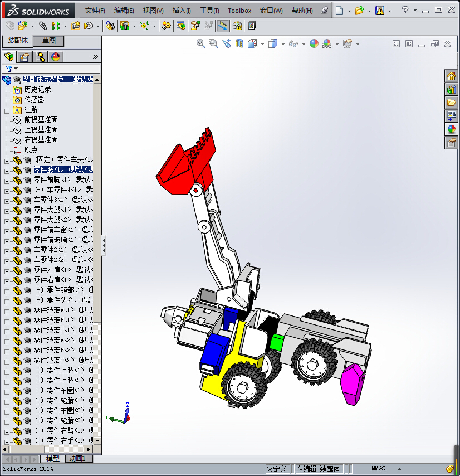
Task: Open the Insert Components dropdown arrow
Action: [32, 26]
